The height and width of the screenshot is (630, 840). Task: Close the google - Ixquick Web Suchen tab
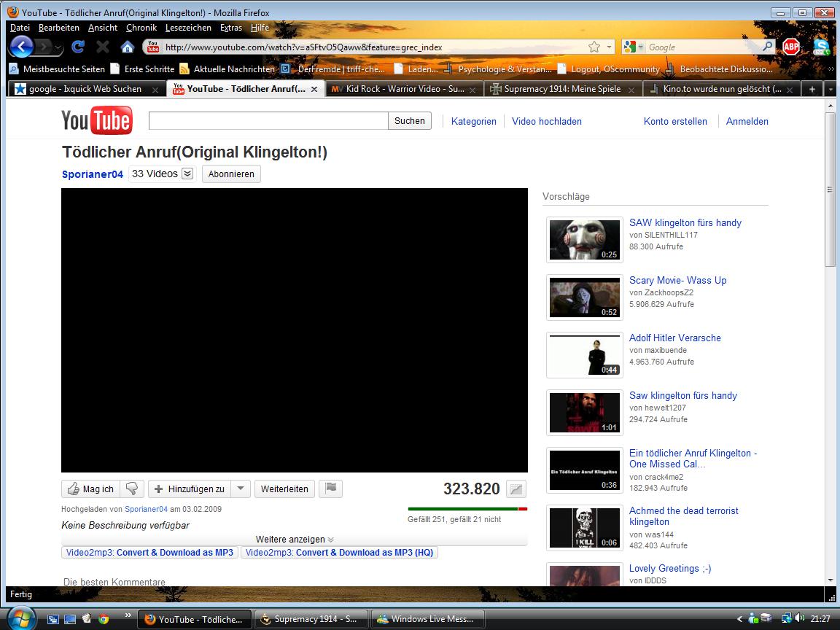tap(155, 90)
